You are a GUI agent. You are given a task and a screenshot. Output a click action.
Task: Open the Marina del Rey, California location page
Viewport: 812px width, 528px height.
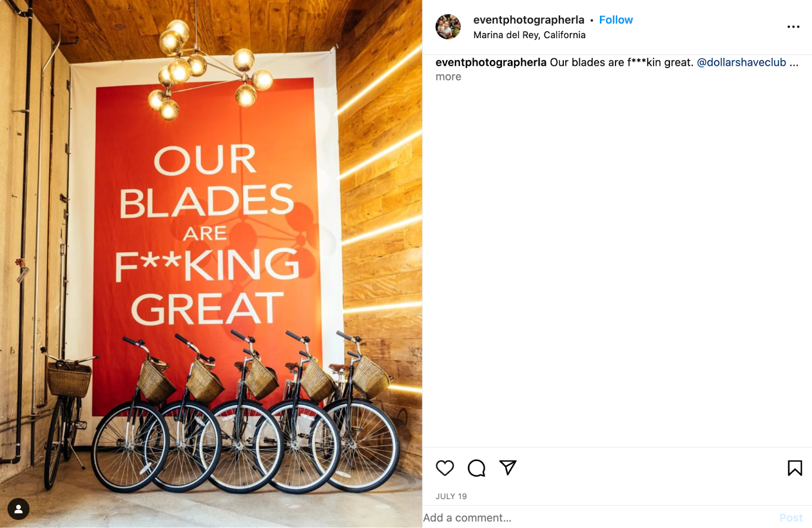pyautogui.click(x=529, y=35)
